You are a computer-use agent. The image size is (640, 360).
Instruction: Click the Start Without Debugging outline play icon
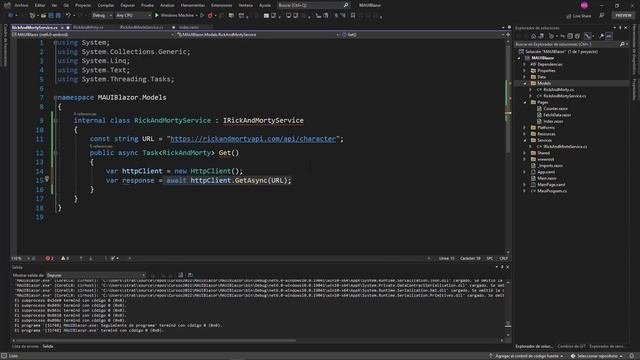[x=202, y=16]
